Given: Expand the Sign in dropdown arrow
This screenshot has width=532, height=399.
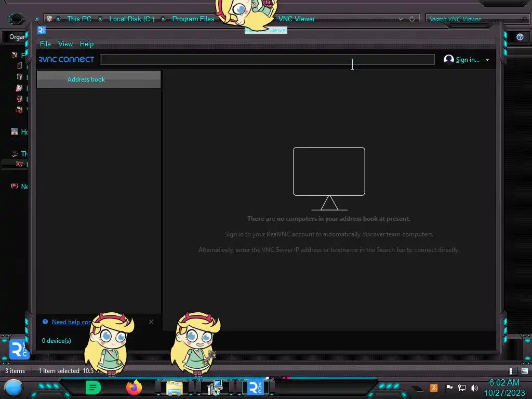Looking at the screenshot, I should click(487, 60).
